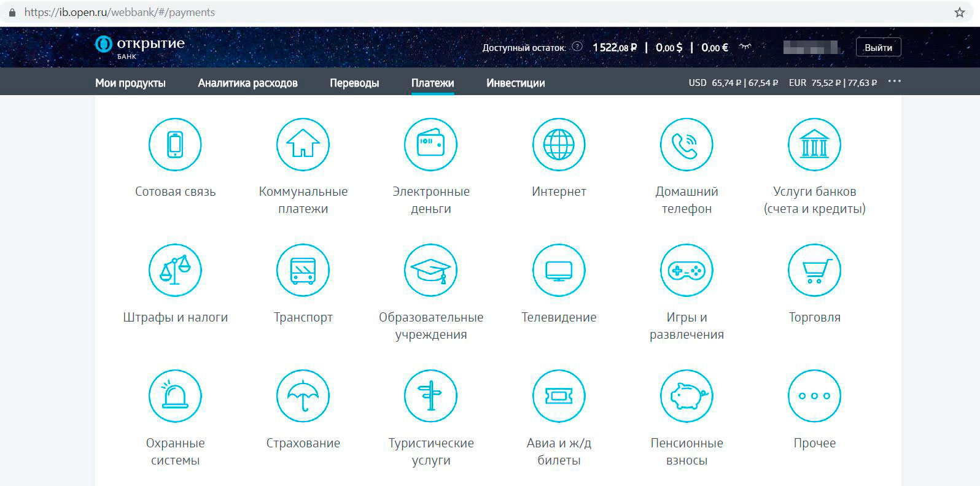Viewport: 980px width, 486px height.
Task: Open the Услуги банков building icon
Action: coord(814,144)
